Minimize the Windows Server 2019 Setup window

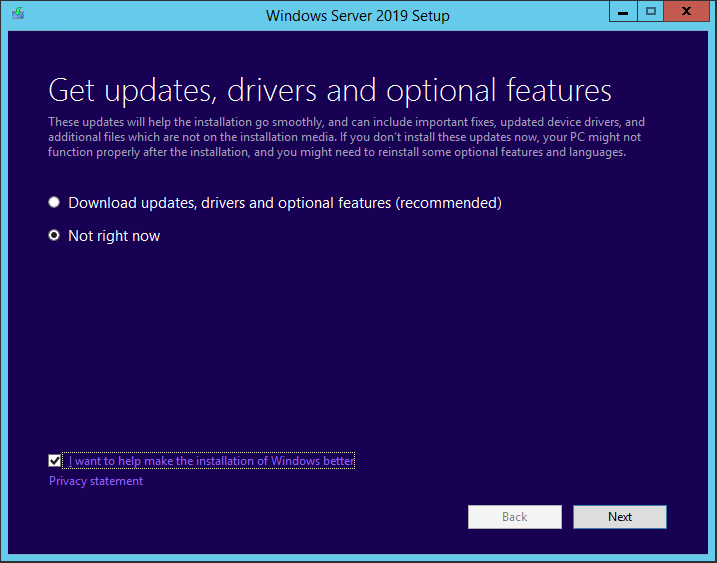pos(621,12)
